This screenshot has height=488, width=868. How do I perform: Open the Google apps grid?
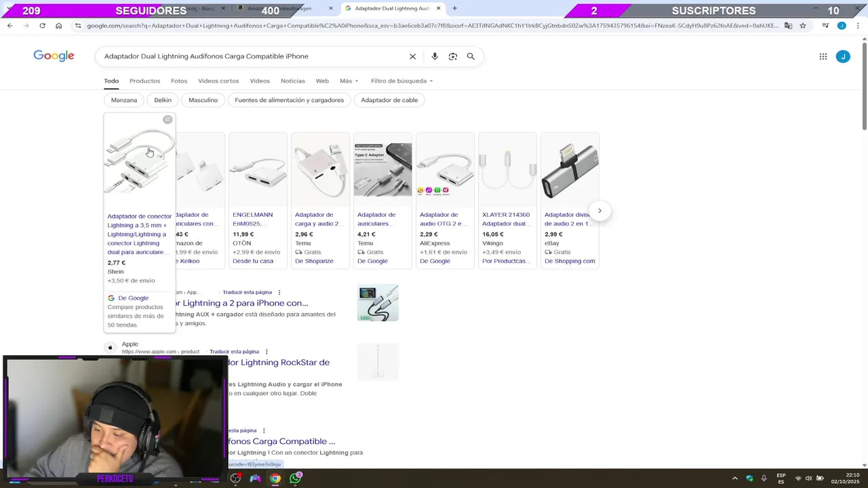point(823,57)
